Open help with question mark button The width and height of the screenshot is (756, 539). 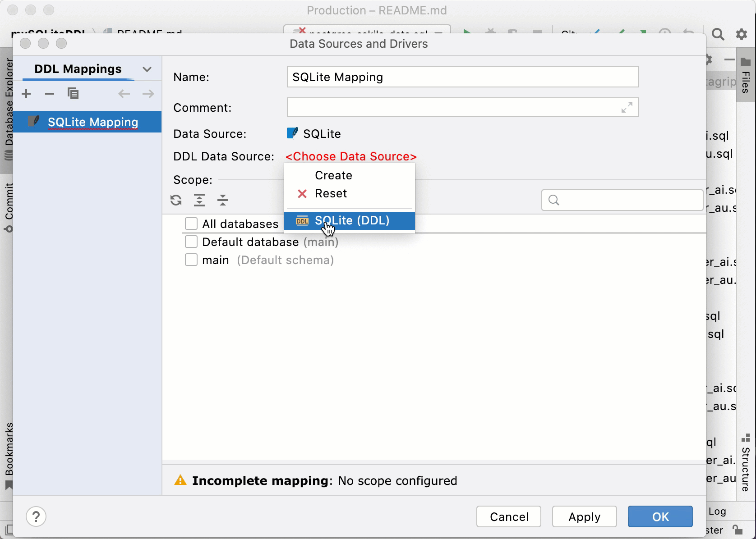(x=36, y=516)
